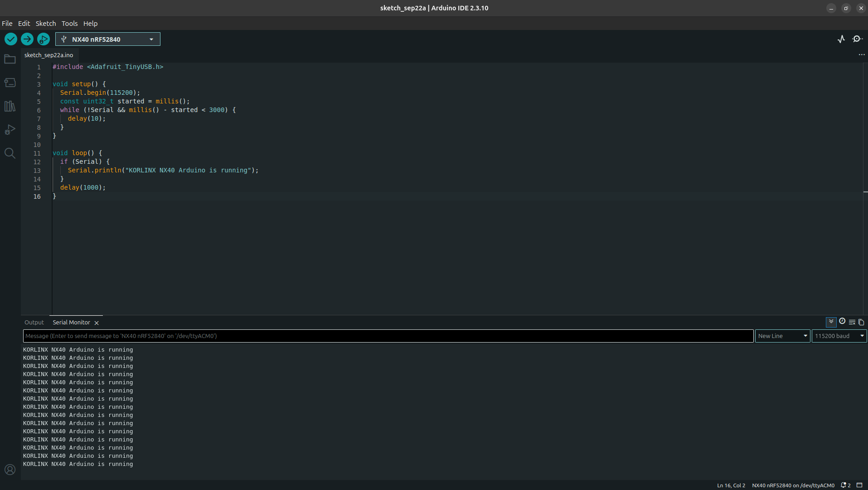Screen dimensions: 868x490
Task: Select the Serial Monitor tab
Action: pos(72,322)
